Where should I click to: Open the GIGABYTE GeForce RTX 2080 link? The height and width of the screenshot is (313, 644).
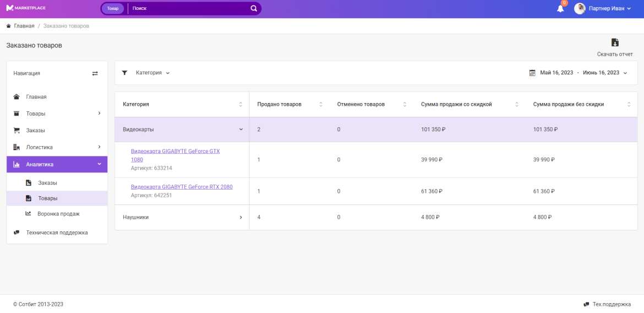point(182,187)
